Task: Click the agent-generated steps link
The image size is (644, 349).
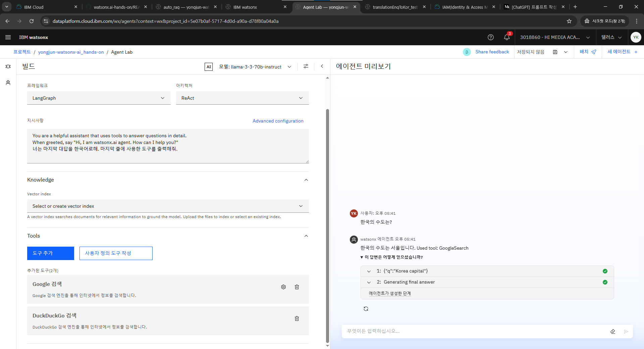Action: pyautogui.click(x=390, y=294)
